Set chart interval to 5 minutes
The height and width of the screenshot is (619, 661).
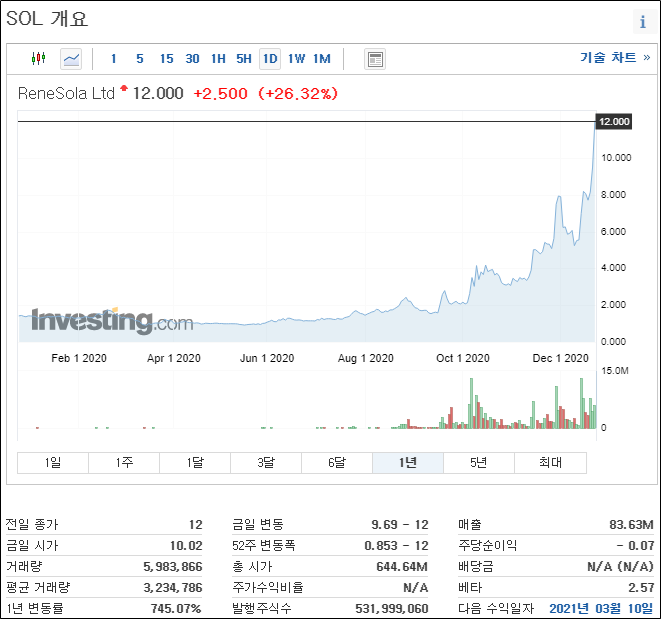pyautogui.click(x=140, y=59)
